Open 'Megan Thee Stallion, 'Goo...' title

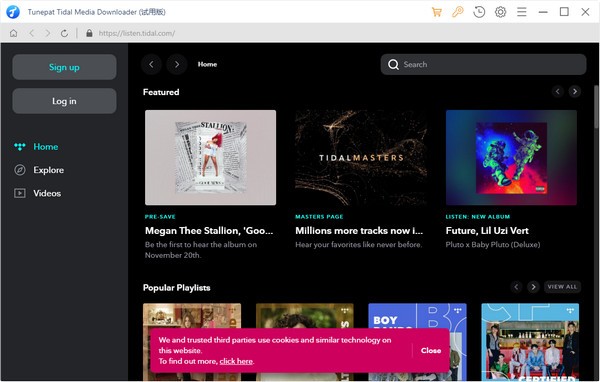pos(209,230)
